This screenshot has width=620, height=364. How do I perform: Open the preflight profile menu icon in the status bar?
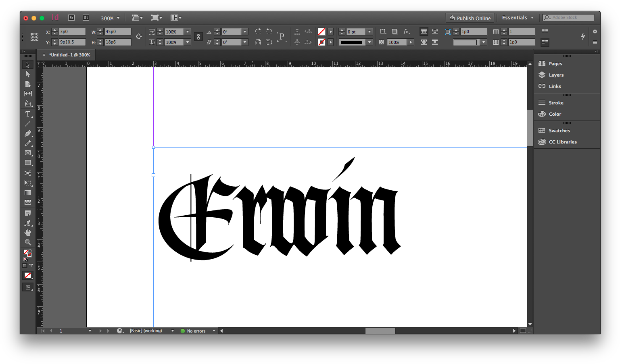point(120,331)
